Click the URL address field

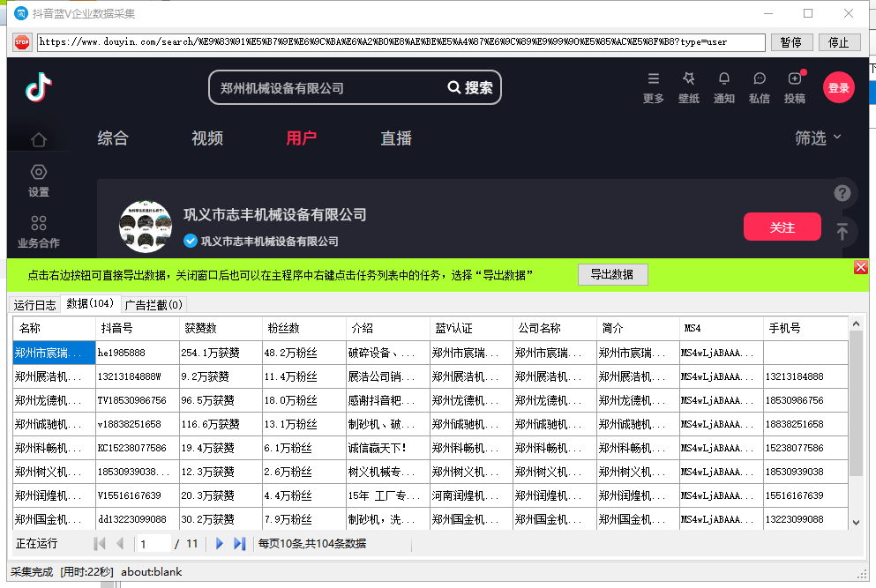pyautogui.click(x=401, y=42)
